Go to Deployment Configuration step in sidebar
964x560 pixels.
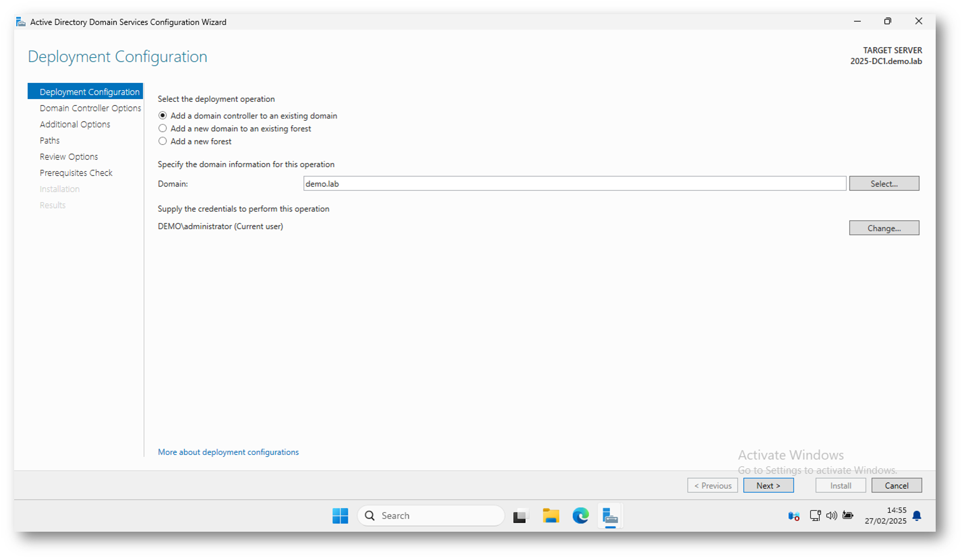click(x=86, y=92)
